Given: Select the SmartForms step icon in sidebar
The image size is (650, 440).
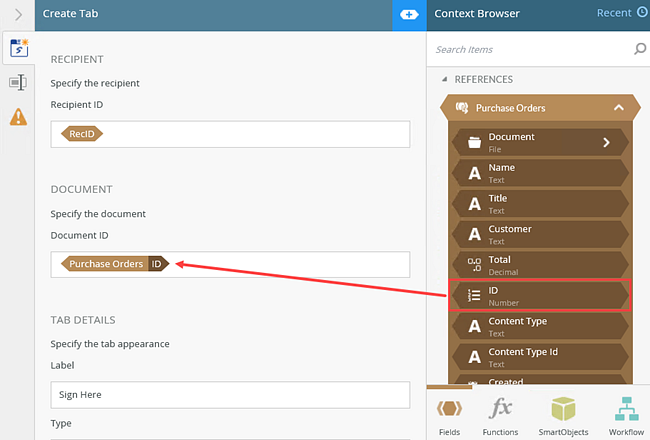Looking at the screenshot, I should click(x=18, y=47).
